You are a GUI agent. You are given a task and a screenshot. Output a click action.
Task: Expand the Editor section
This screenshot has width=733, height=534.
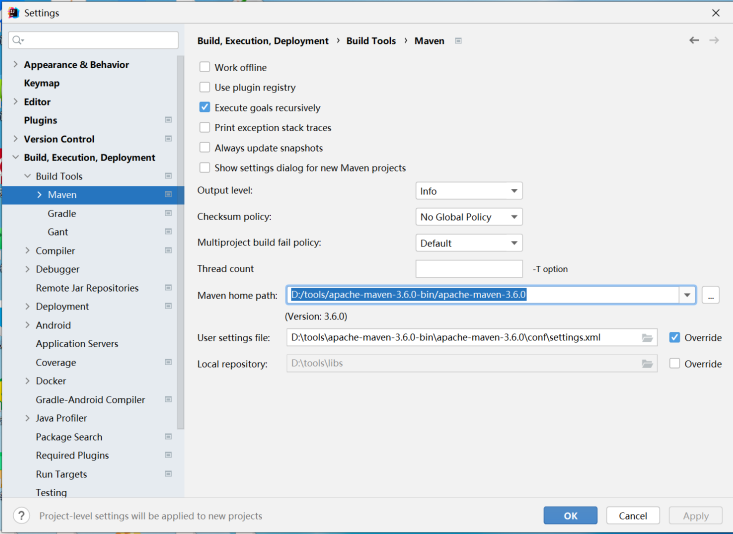click(15, 101)
